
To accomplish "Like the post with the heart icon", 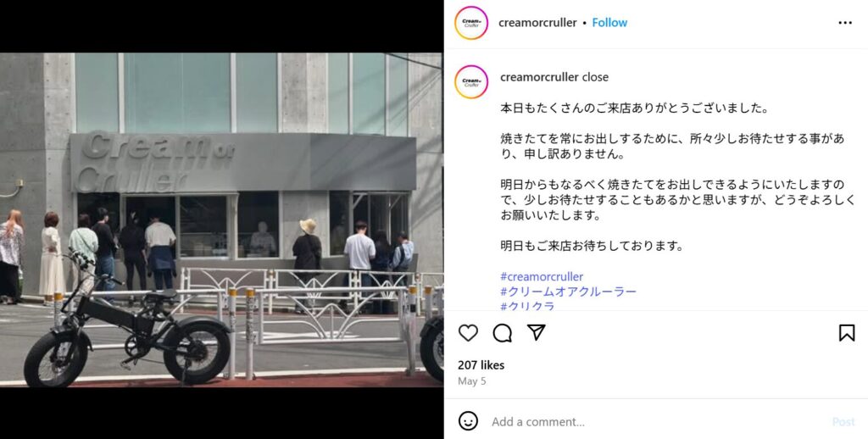I will pyautogui.click(x=468, y=333).
